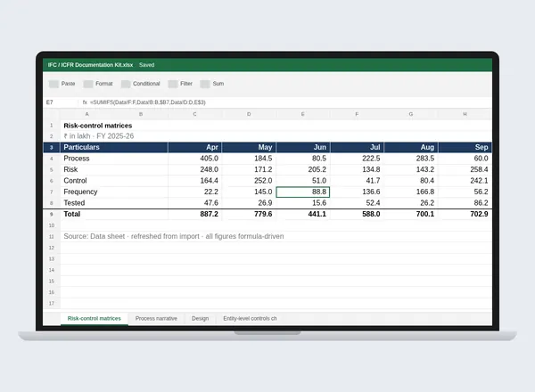Click the cell with value 258.4
Image resolution: width=535 pixels, height=392 pixels.
(465, 169)
